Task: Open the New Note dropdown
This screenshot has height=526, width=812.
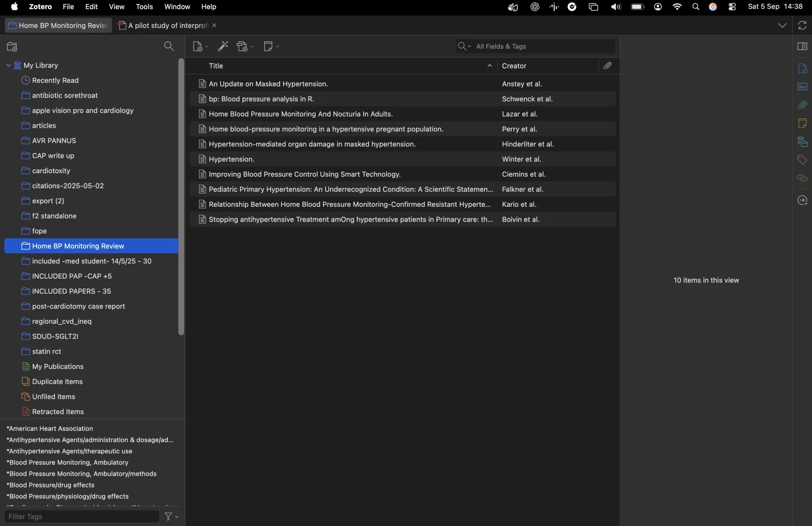Action: coord(272,47)
